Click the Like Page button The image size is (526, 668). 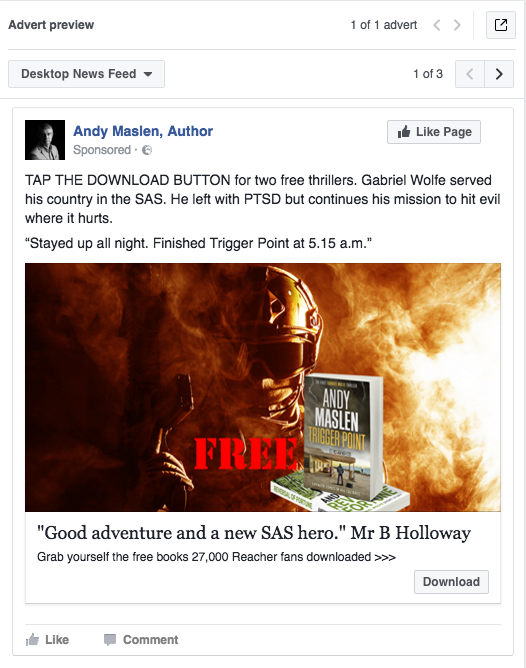pos(434,132)
